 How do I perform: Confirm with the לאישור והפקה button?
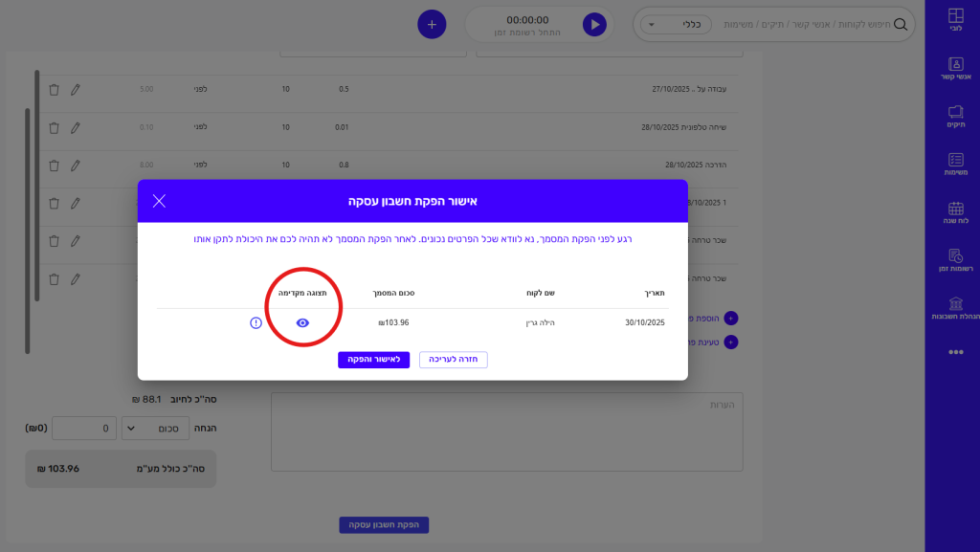point(373,360)
